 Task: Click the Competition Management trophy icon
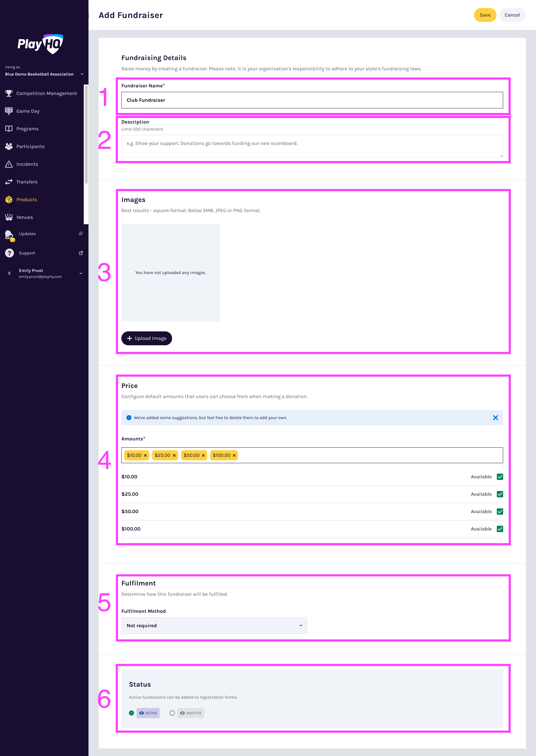pyautogui.click(x=9, y=93)
